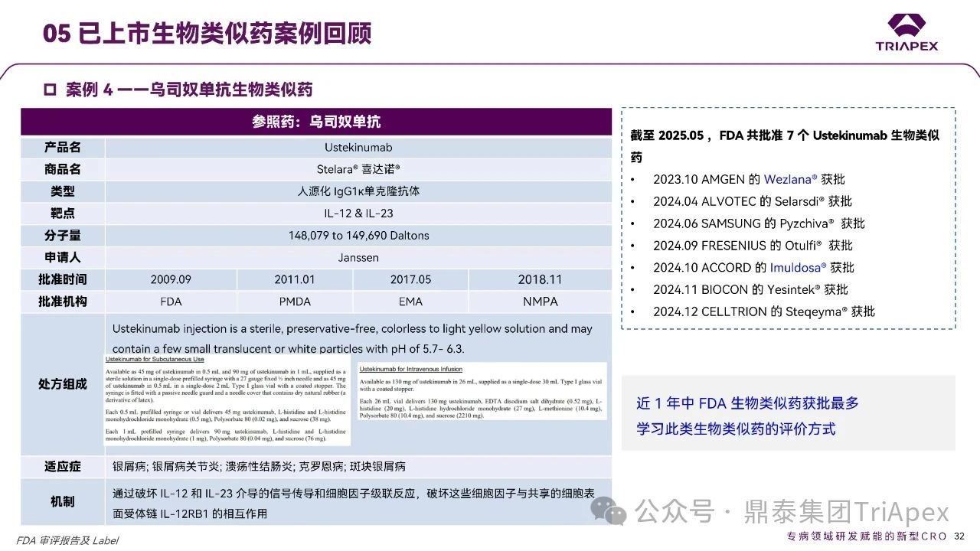Click the TRIAPEX logo
The width and height of the screenshot is (980, 551).
click(906, 32)
